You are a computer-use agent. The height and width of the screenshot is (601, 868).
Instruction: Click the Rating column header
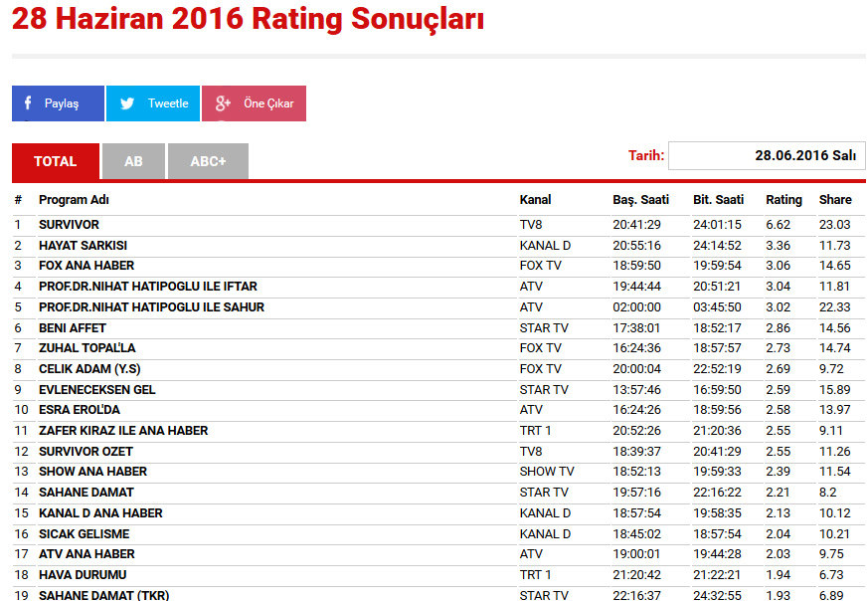click(783, 200)
